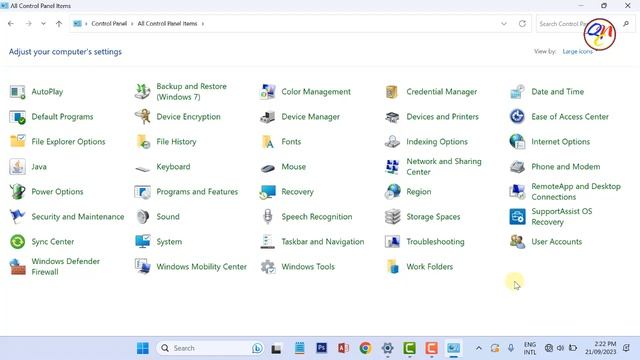Refresh the Control Panel view
640x360 pixels.
(522, 24)
